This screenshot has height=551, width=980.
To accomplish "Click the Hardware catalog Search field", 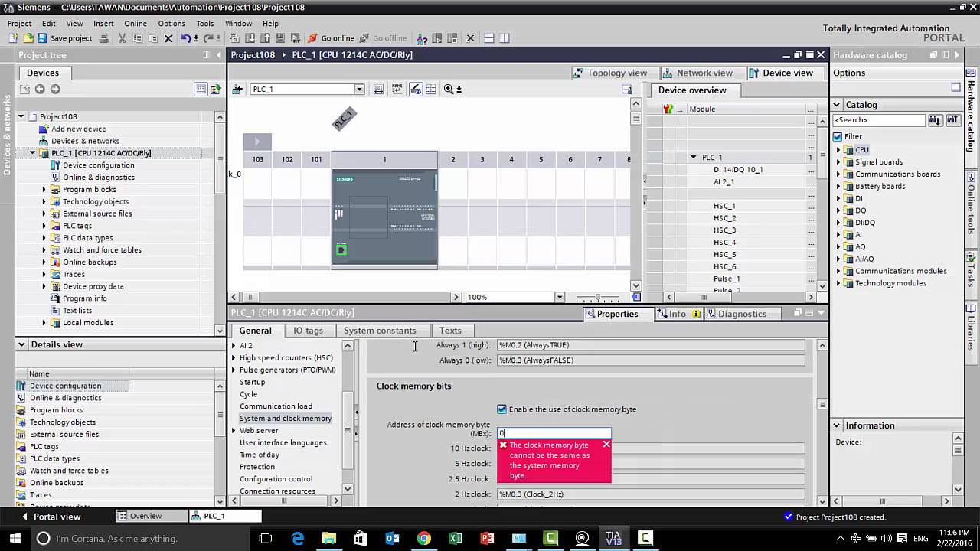I will 879,120.
